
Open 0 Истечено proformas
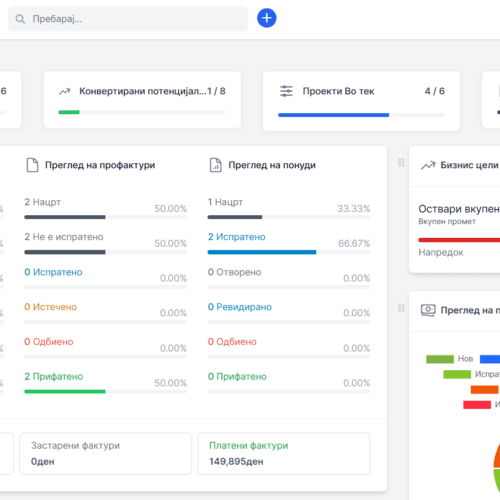point(51,307)
